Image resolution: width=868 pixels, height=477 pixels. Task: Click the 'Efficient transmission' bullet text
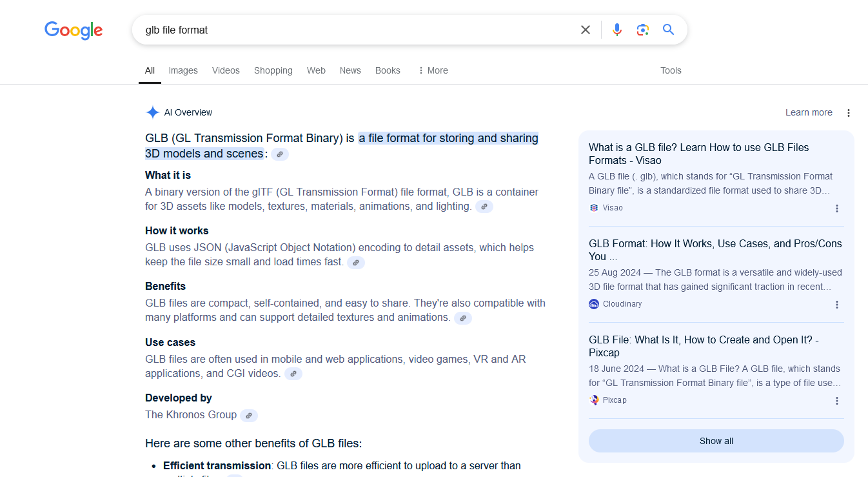217,466
